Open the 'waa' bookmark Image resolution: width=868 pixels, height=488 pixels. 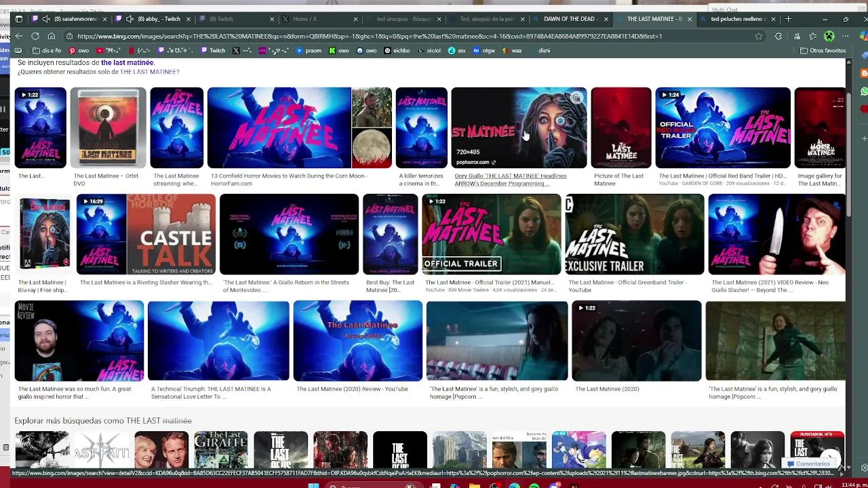click(512, 50)
